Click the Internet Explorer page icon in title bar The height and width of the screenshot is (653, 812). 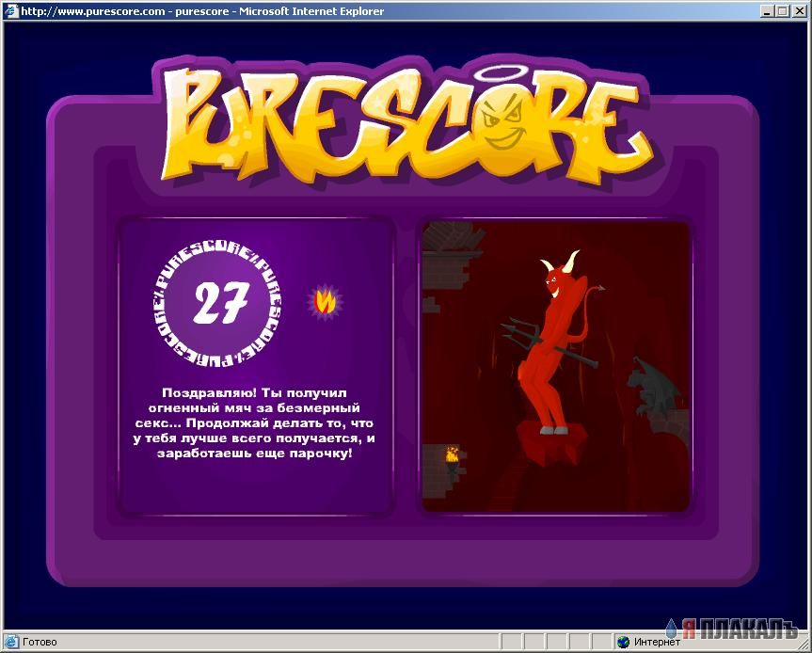pos(11,11)
